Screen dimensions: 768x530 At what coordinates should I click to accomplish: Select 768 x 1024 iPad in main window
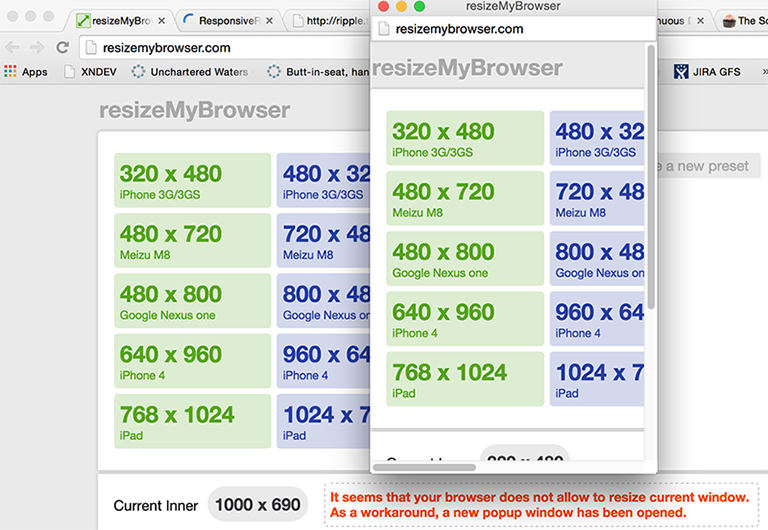[192, 421]
